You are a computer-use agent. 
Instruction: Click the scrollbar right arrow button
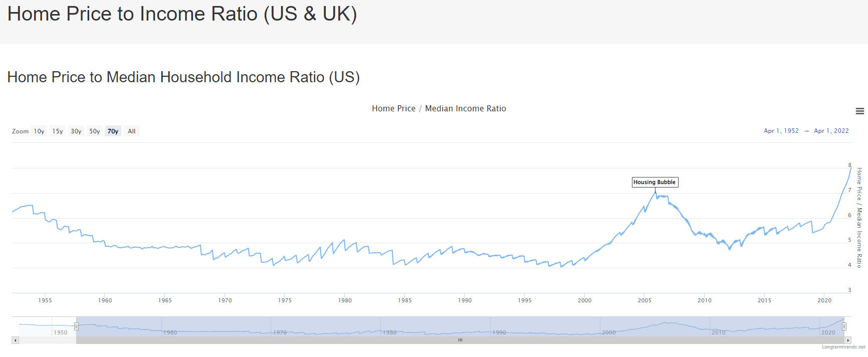click(848, 340)
